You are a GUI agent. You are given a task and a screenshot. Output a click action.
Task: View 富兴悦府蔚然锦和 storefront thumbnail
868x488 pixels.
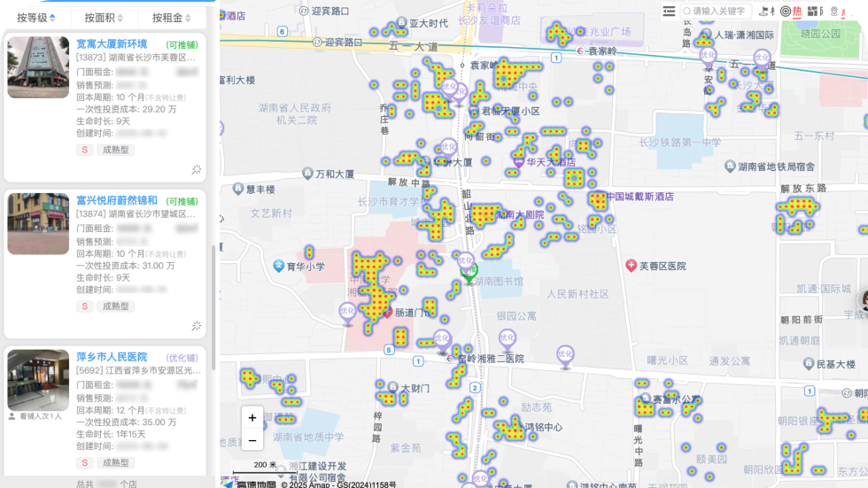click(x=38, y=223)
